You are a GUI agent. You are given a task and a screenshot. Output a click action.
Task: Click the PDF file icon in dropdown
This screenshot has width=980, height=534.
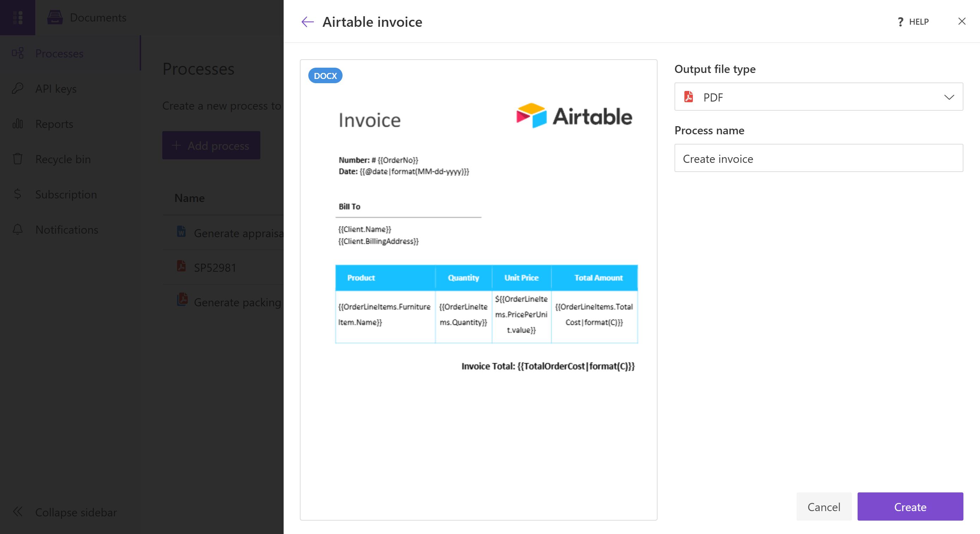pos(688,97)
